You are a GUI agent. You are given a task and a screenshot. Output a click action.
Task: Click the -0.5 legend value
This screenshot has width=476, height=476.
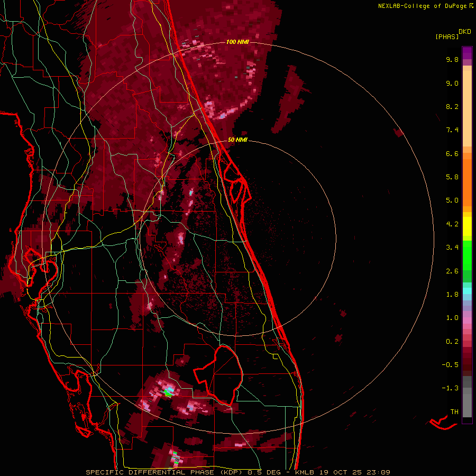(x=450, y=364)
